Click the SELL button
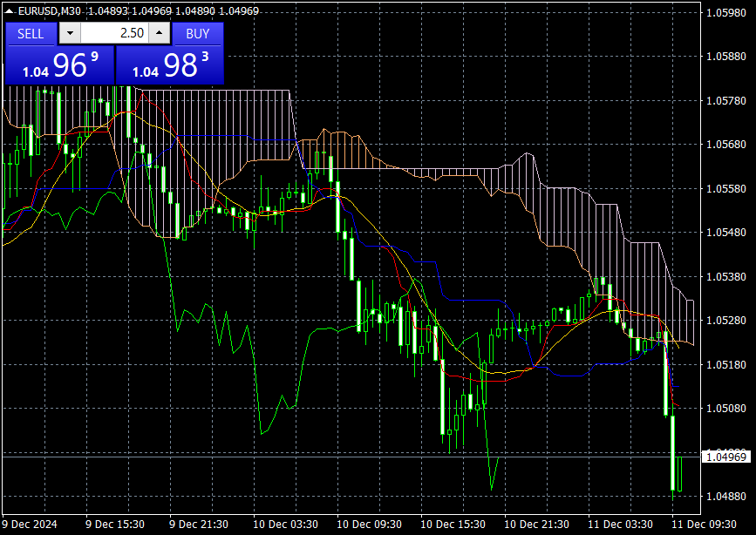Screen dimensions: 756x535 click(31, 34)
